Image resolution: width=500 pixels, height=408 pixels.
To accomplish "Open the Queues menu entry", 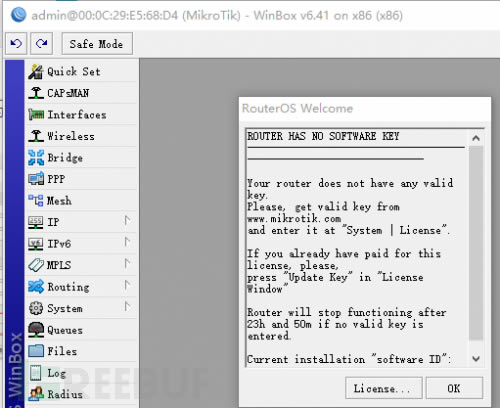I will coord(82,330).
